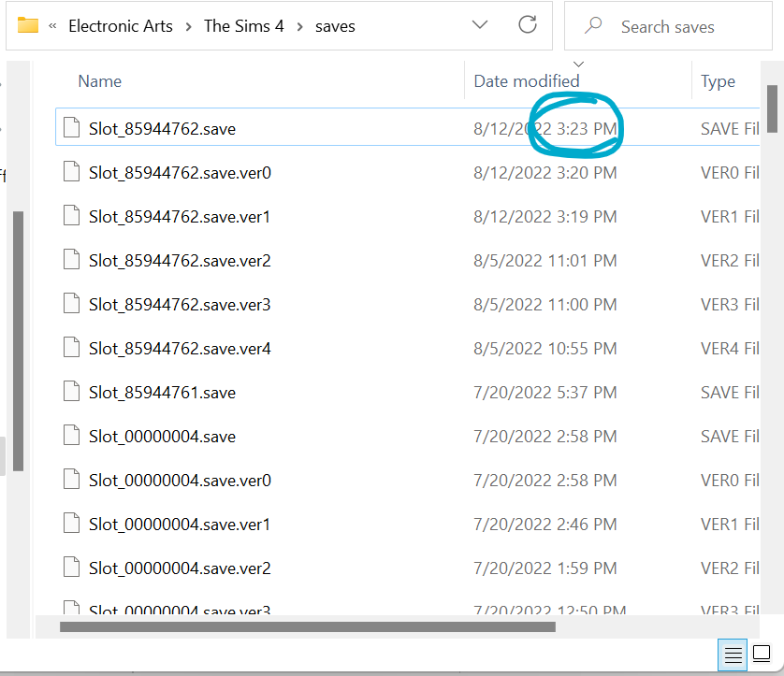
Task: Select the file Slot_00000004.save.ver0
Action: (180, 481)
